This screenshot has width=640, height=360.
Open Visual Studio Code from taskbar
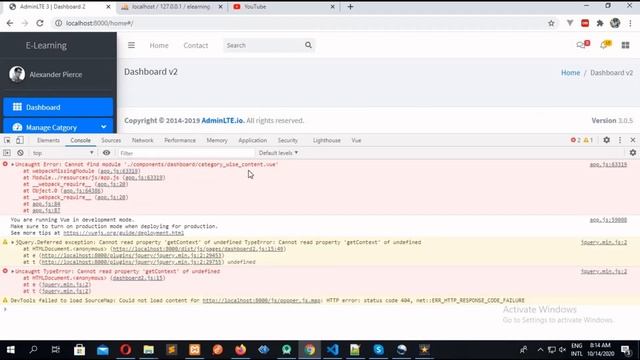(x=333, y=350)
